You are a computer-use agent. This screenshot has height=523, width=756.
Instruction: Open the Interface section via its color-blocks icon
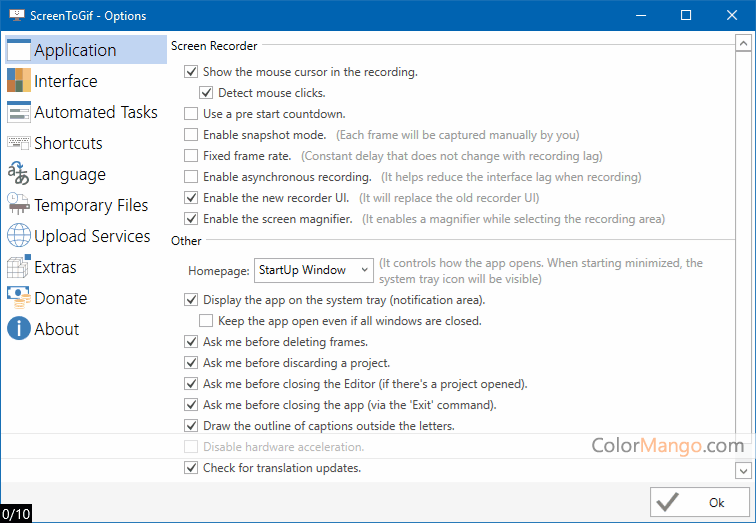pos(19,80)
